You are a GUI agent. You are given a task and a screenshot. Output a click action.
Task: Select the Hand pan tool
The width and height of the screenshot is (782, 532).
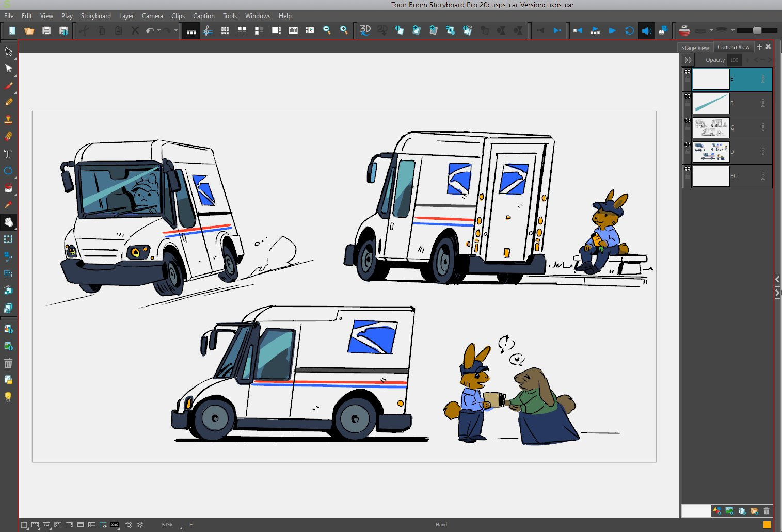point(8,222)
